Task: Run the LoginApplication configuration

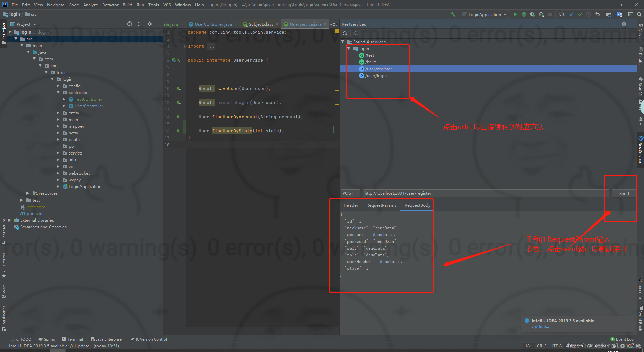Action: pyautogui.click(x=516, y=14)
